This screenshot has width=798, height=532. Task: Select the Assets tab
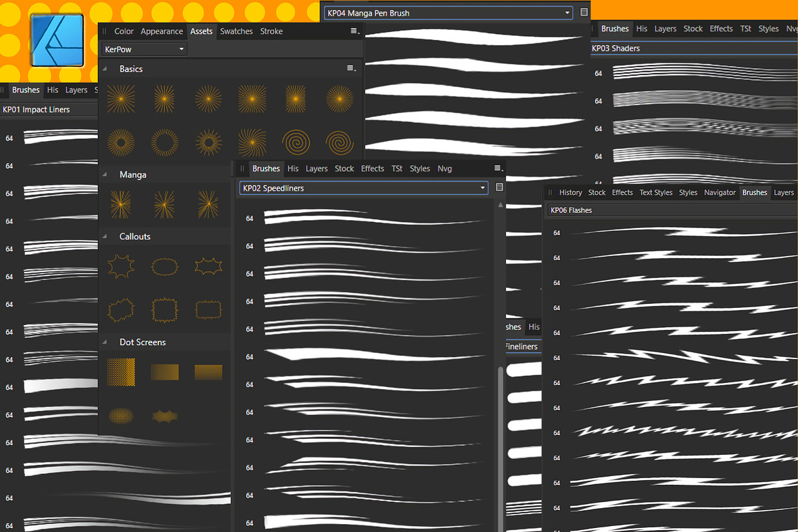[x=201, y=31]
